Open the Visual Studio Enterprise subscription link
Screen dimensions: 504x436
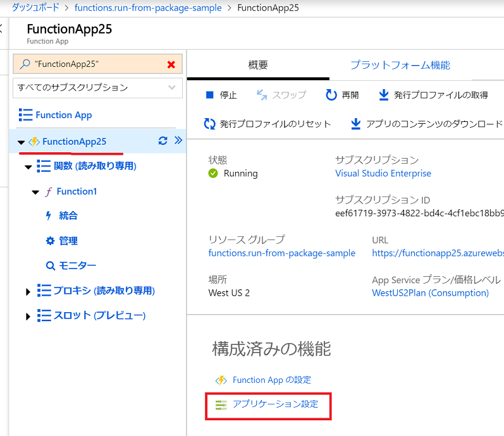[383, 174]
